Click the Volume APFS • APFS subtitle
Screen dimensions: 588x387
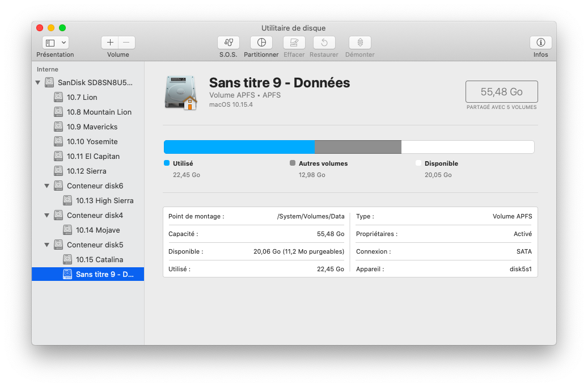pos(245,95)
